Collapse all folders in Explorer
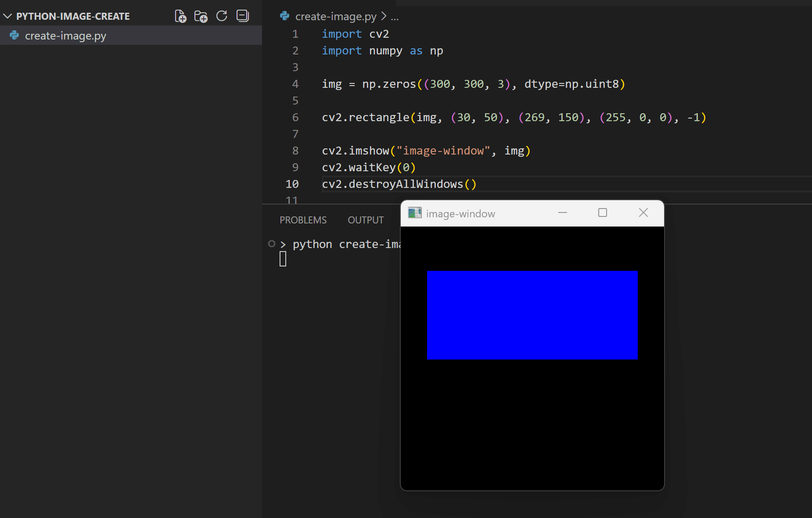The image size is (812, 518). (242, 16)
